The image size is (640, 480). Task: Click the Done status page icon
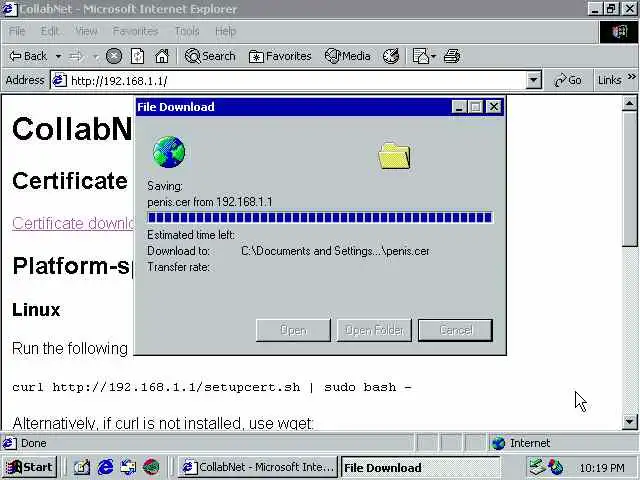click(x=9, y=443)
